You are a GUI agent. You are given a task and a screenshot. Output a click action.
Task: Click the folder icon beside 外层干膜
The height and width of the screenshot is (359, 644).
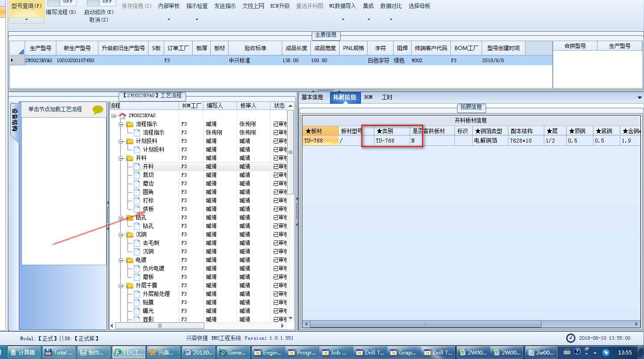(130, 285)
